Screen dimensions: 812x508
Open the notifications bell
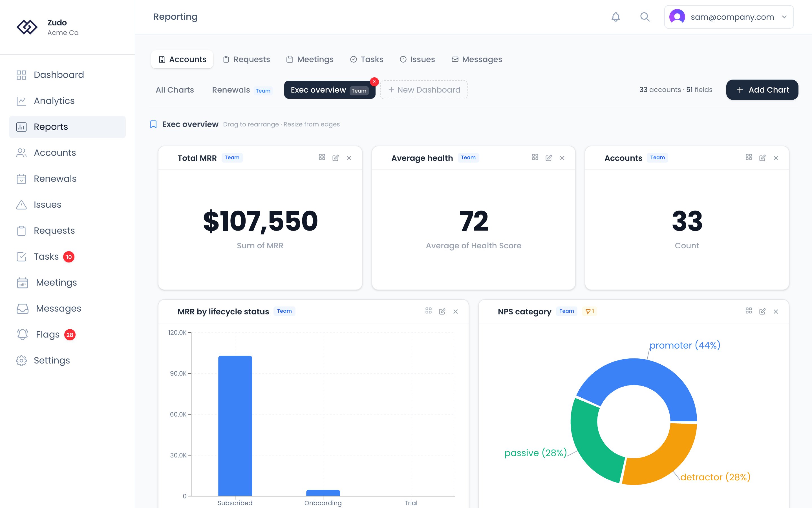615,17
